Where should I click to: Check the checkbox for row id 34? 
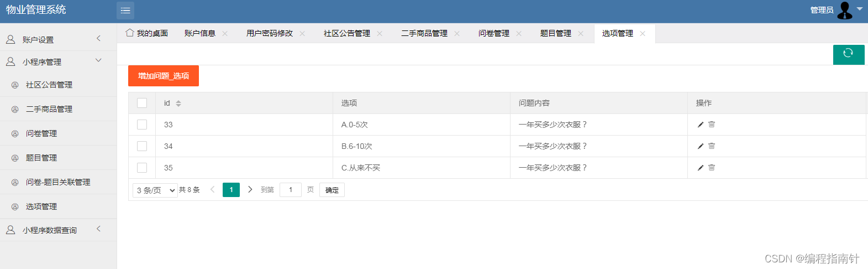tap(142, 146)
